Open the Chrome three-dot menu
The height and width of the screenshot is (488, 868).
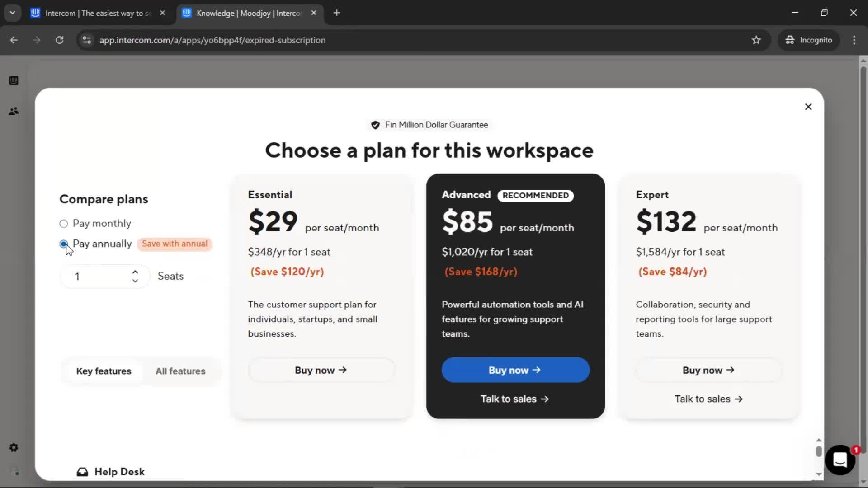[x=854, y=40]
